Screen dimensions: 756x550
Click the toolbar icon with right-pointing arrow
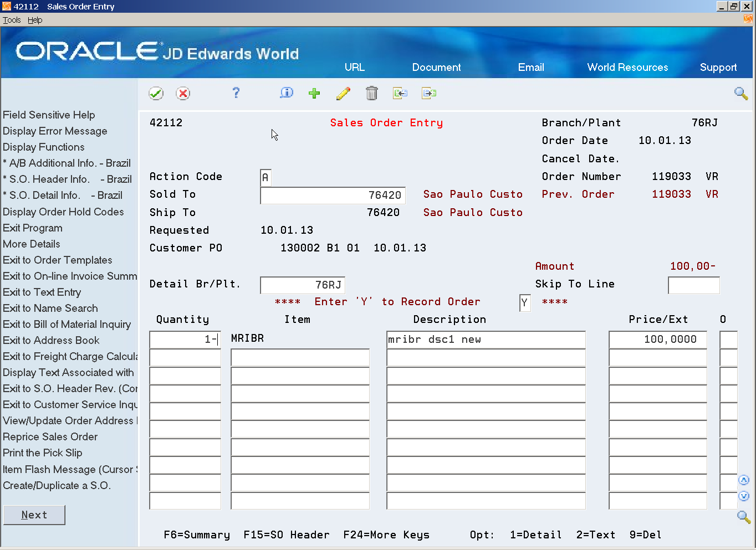429,93
